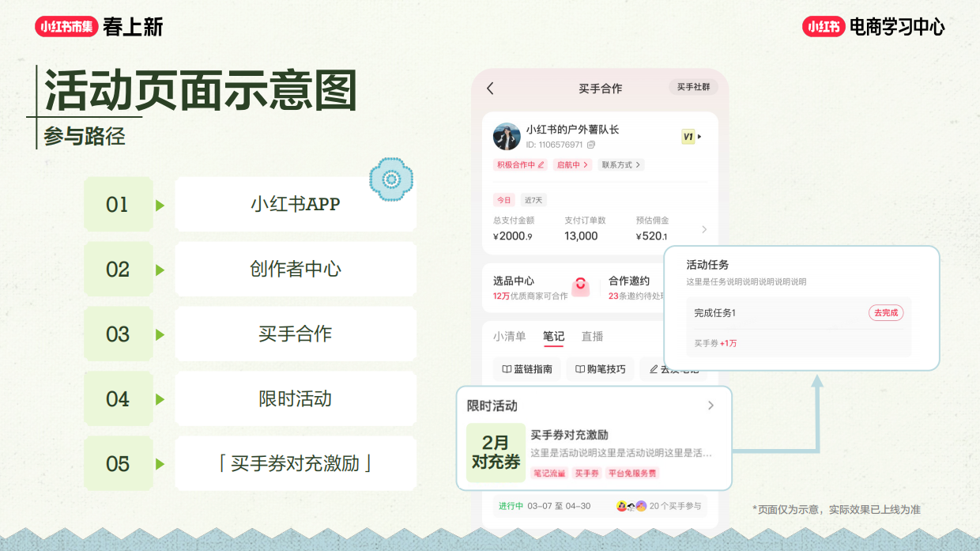Switch to the 小清单 tab
This screenshot has height=551, width=980.
[508, 337]
